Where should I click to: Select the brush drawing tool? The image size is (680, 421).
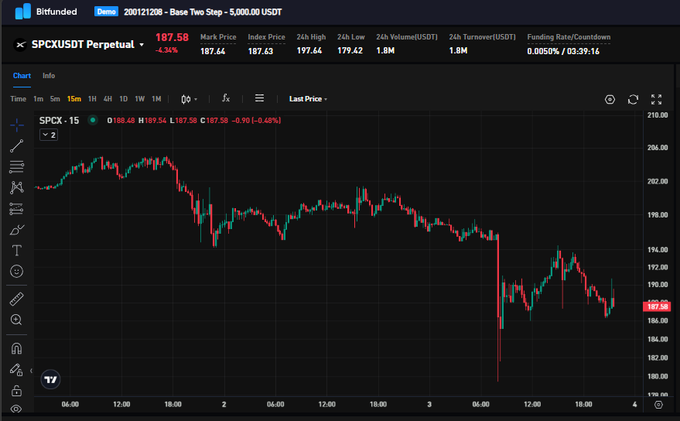coord(17,229)
